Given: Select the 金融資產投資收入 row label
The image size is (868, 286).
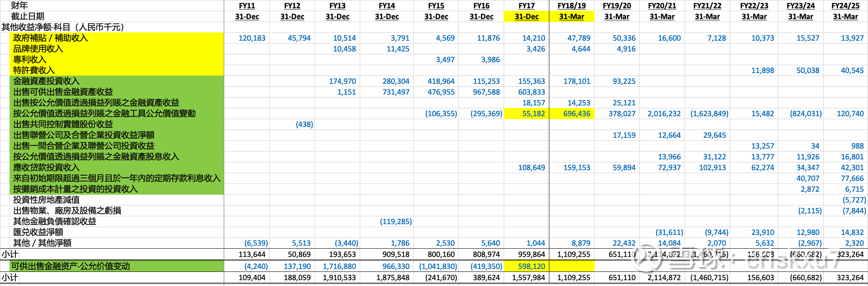Looking at the screenshot, I should (46, 81).
